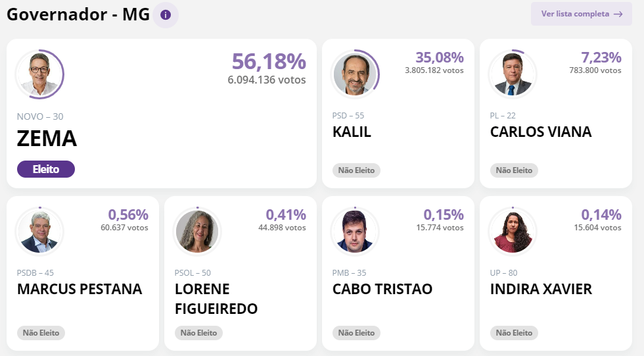
Task: Select Kalil's candidate photo
Action: click(355, 74)
